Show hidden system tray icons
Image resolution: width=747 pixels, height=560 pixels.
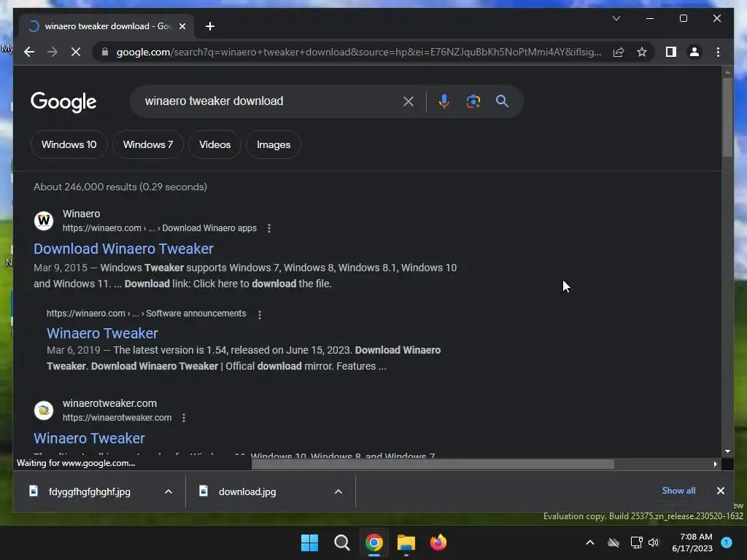589,542
